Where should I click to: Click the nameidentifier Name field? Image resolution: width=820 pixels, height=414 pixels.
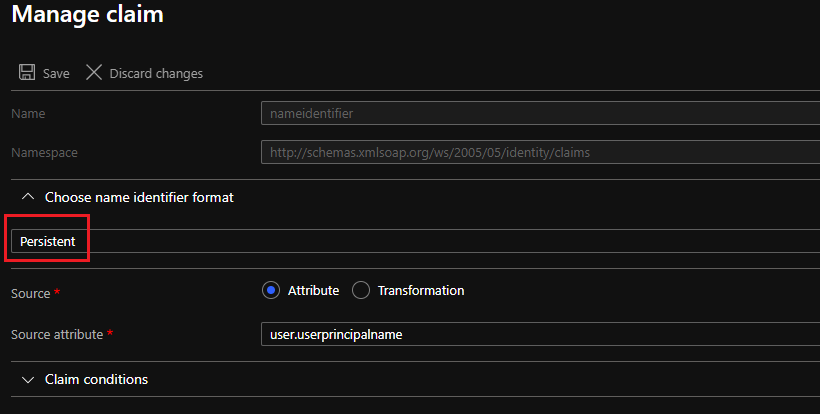coord(540,113)
